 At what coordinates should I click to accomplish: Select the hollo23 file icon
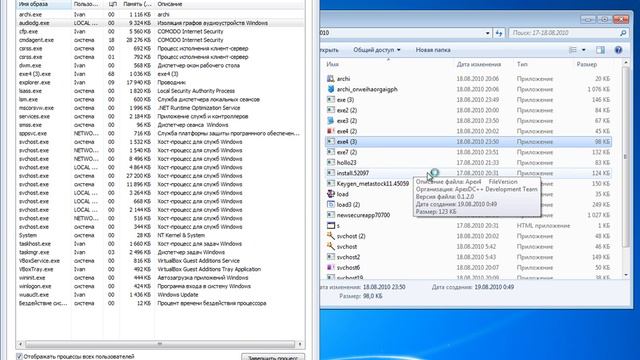point(331,162)
